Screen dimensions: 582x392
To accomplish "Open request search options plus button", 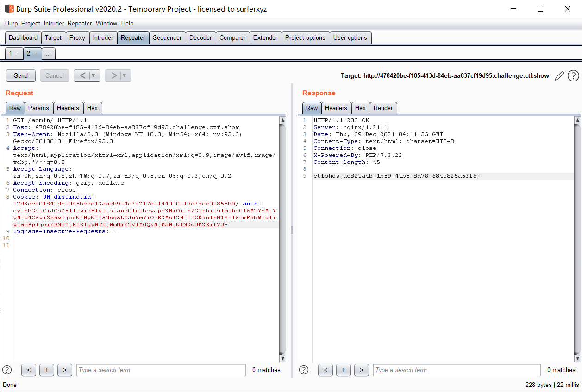I will point(47,370).
